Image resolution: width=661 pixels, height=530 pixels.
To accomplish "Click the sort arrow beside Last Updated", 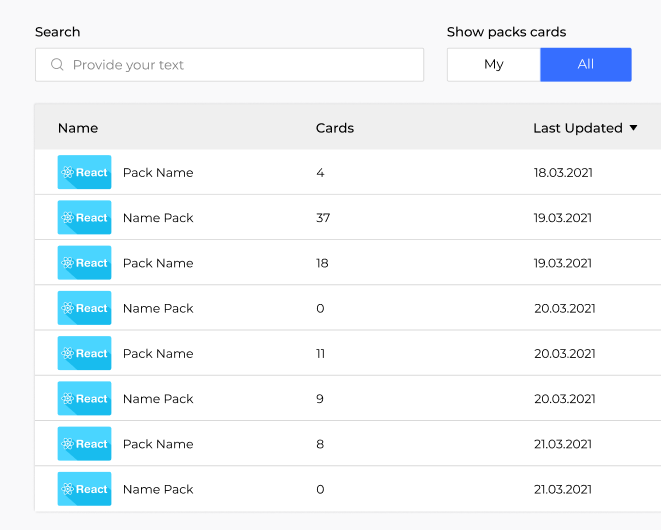I will [x=633, y=128].
